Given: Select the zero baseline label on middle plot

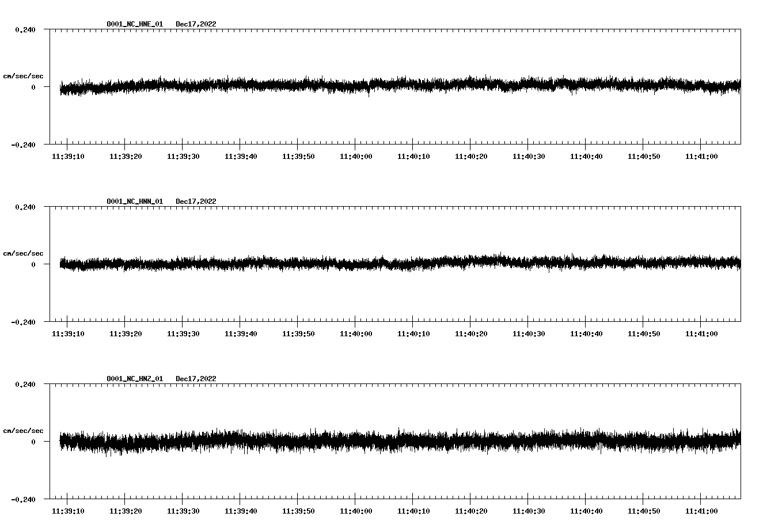Looking at the screenshot, I should 33,264.
